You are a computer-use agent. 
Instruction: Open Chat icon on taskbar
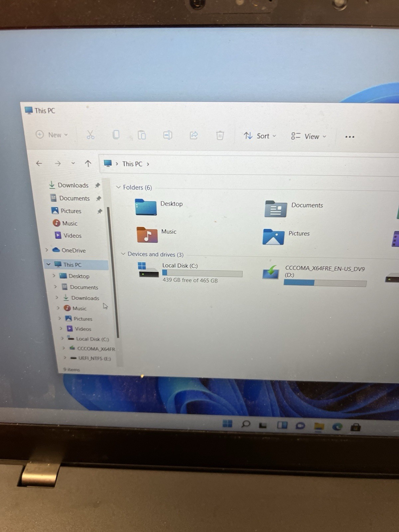tap(300, 426)
